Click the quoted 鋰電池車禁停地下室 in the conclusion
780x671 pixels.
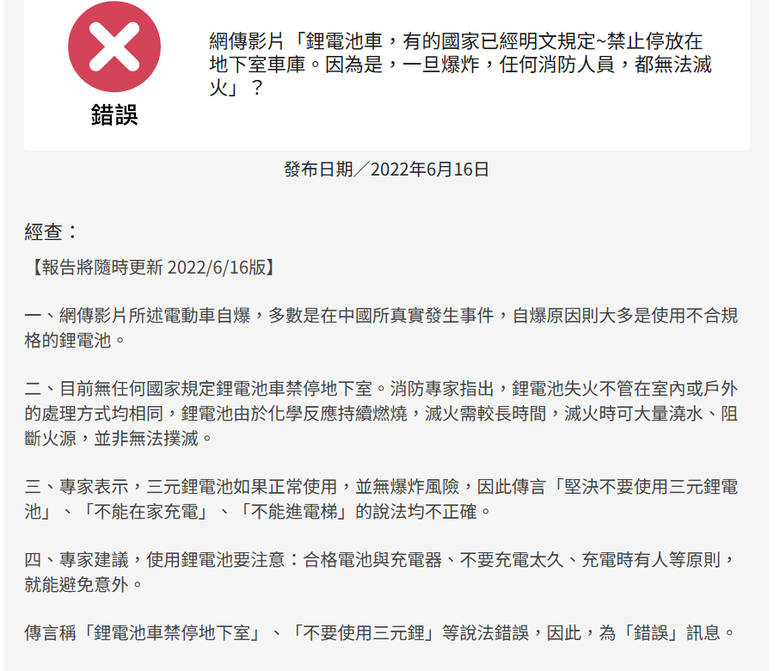coord(171,633)
